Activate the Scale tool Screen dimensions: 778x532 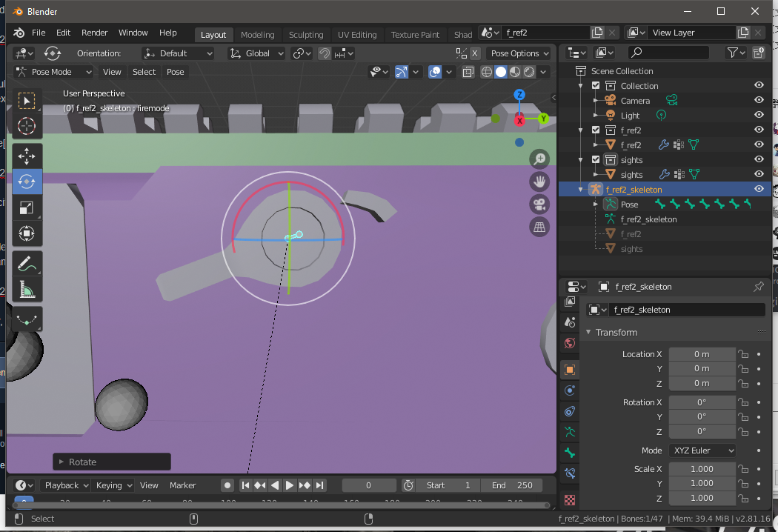pos(27,207)
